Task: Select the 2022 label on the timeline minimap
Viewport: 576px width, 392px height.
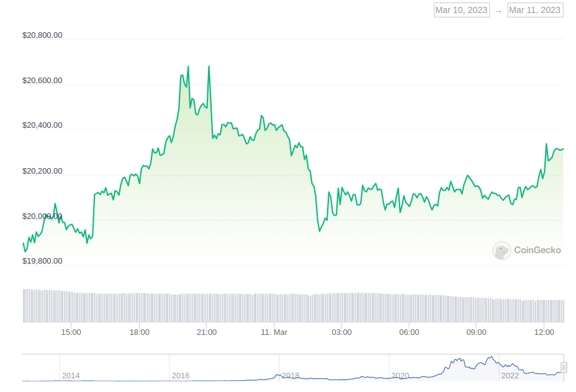Action: coord(509,376)
